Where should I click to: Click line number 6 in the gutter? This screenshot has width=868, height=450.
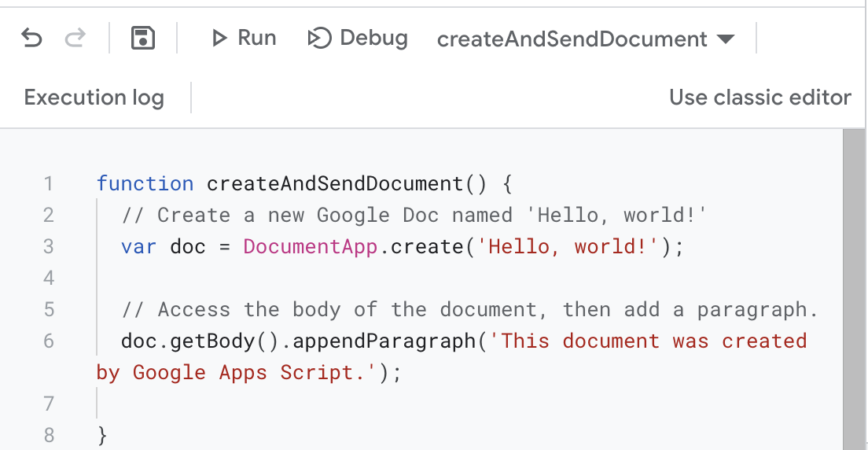coord(48,341)
